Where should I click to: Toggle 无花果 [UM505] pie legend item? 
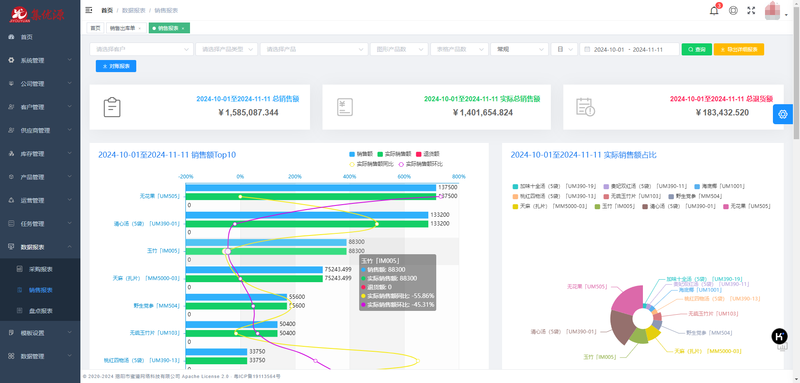747,206
